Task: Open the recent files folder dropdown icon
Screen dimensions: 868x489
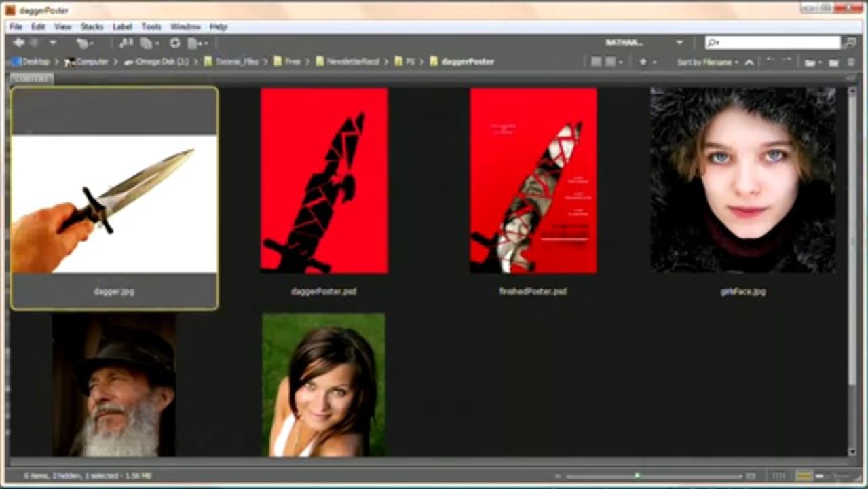Action: (x=812, y=62)
